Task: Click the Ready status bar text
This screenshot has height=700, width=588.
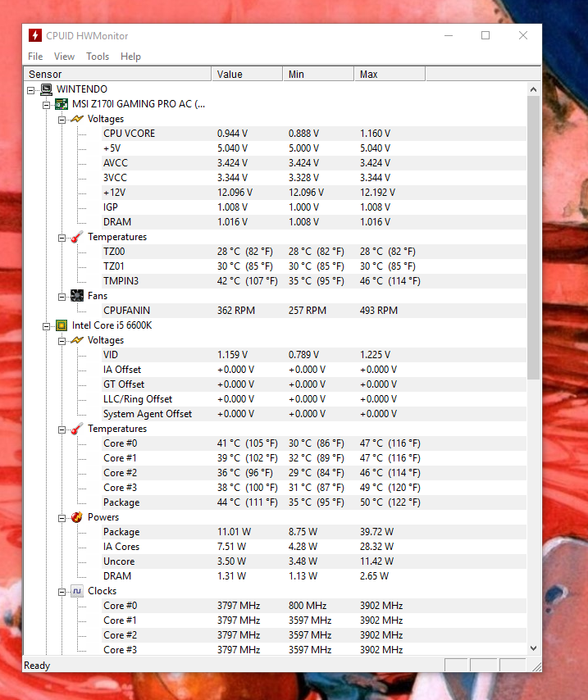Action: [x=37, y=666]
